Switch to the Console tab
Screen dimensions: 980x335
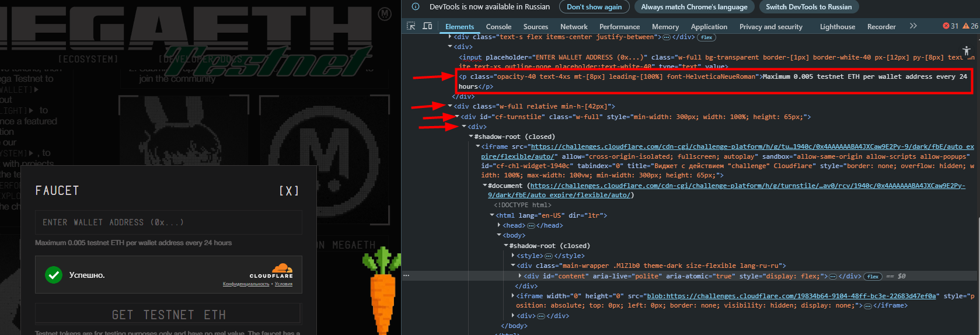click(498, 27)
